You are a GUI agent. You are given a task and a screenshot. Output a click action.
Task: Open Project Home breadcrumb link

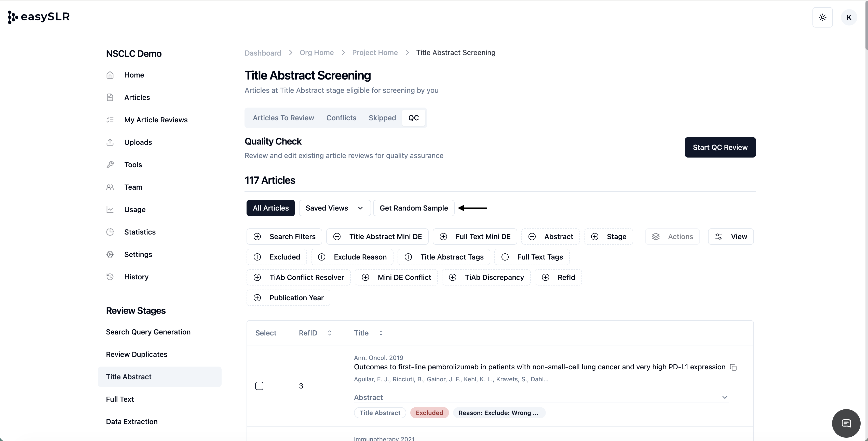pyautogui.click(x=375, y=53)
